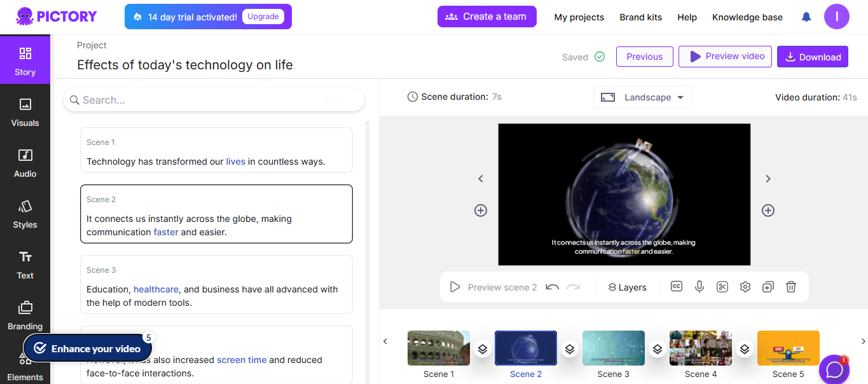Open subtitle settings via the CC icon
This screenshot has height=384, width=868.
point(676,287)
